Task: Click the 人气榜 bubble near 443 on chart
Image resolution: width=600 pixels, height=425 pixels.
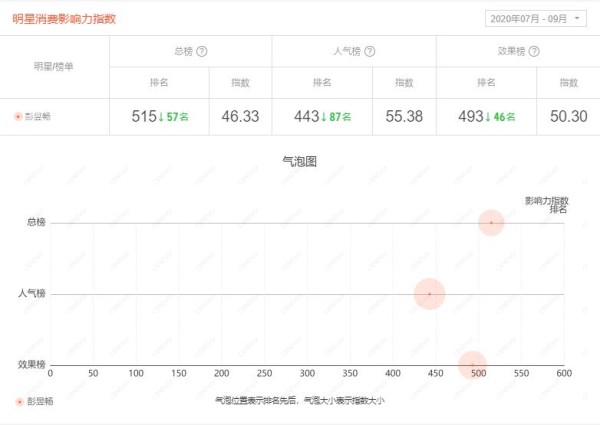Action: click(x=429, y=294)
